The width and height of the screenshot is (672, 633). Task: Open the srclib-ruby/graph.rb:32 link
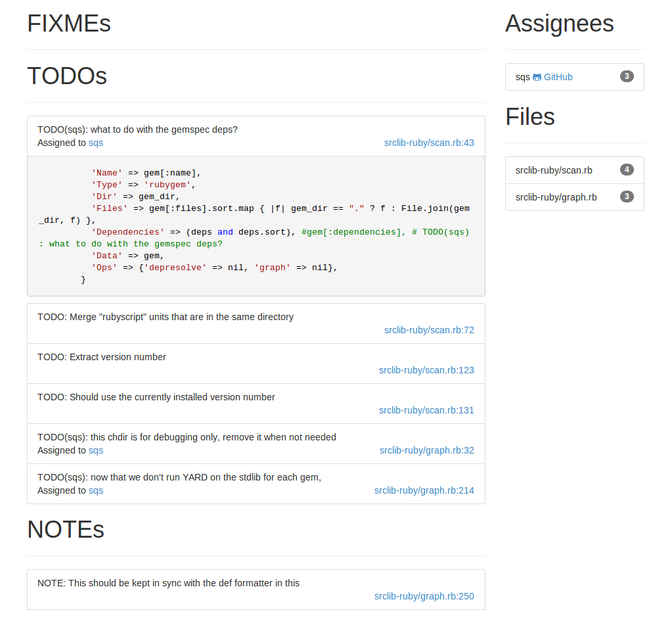point(427,450)
